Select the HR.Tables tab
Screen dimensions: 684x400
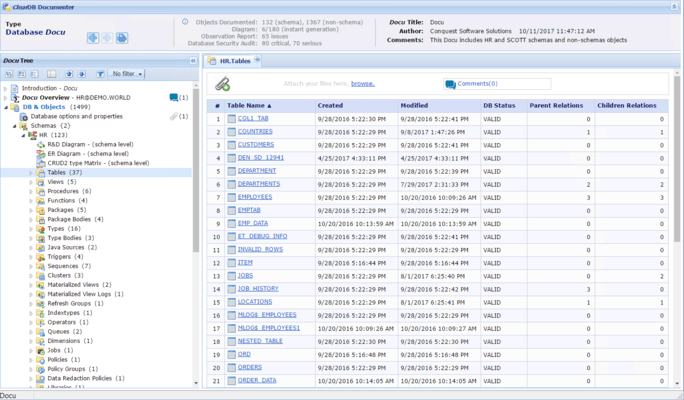tap(235, 61)
